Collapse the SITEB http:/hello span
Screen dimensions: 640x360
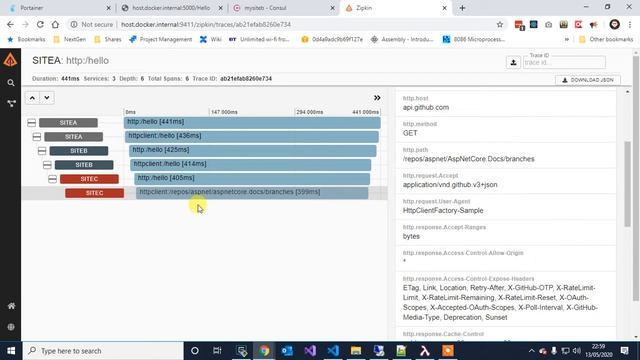[x=42, y=151]
